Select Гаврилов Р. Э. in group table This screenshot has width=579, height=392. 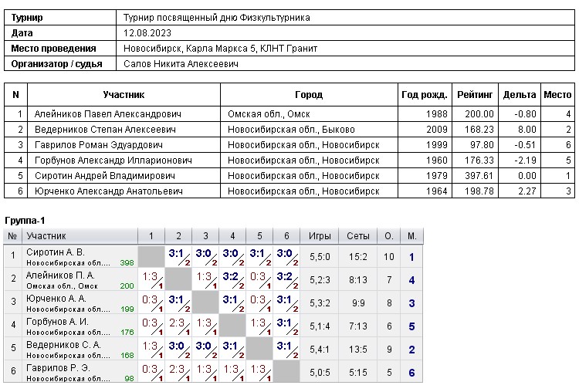(56, 367)
